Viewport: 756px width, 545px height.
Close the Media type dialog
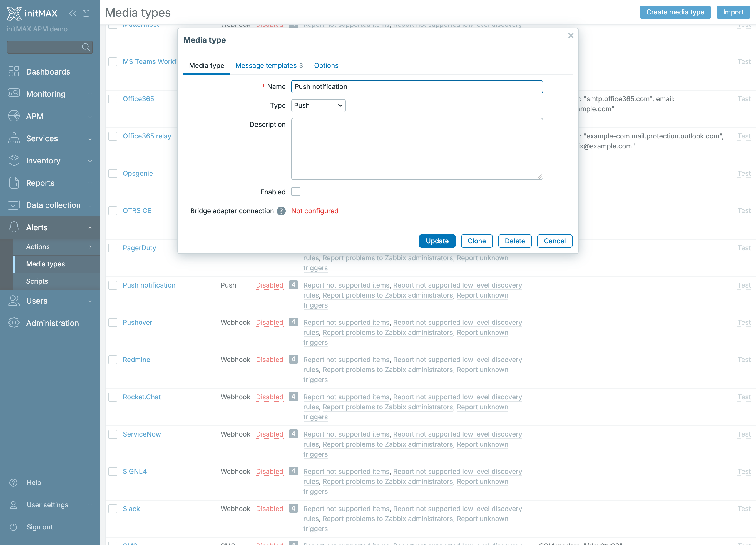point(571,36)
